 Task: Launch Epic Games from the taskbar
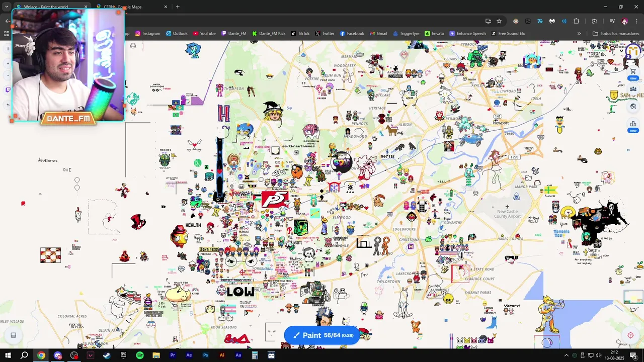click(x=123, y=355)
